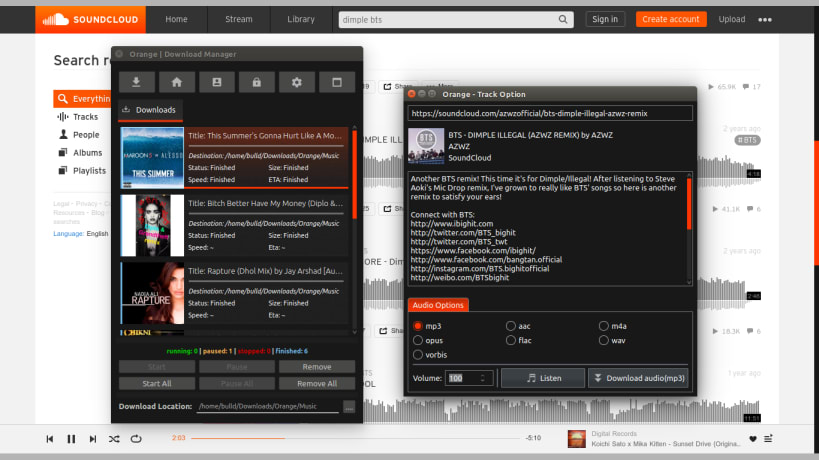The height and width of the screenshot is (460, 819).
Task: Click the #BTS tag on first result
Action: coord(747,140)
